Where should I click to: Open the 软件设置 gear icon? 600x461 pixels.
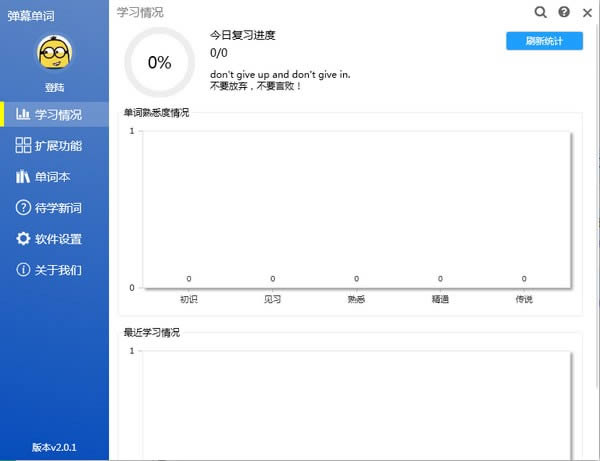[x=23, y=239]
